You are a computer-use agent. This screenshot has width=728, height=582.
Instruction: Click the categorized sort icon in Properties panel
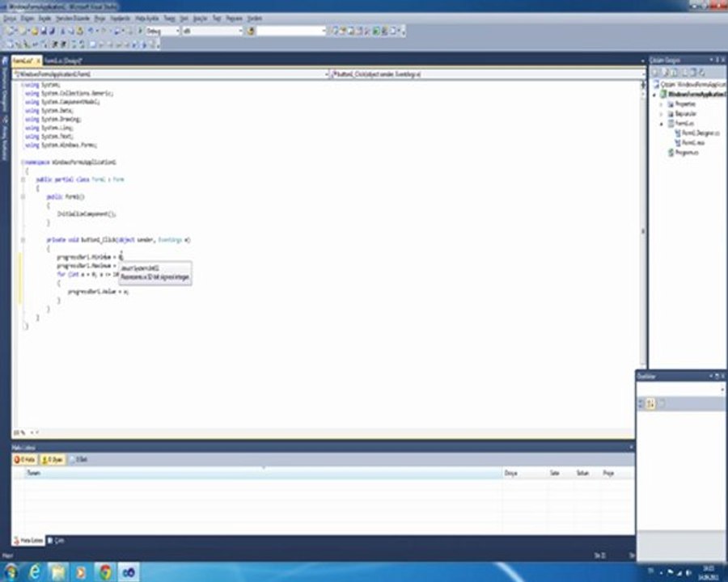(641, 404)
